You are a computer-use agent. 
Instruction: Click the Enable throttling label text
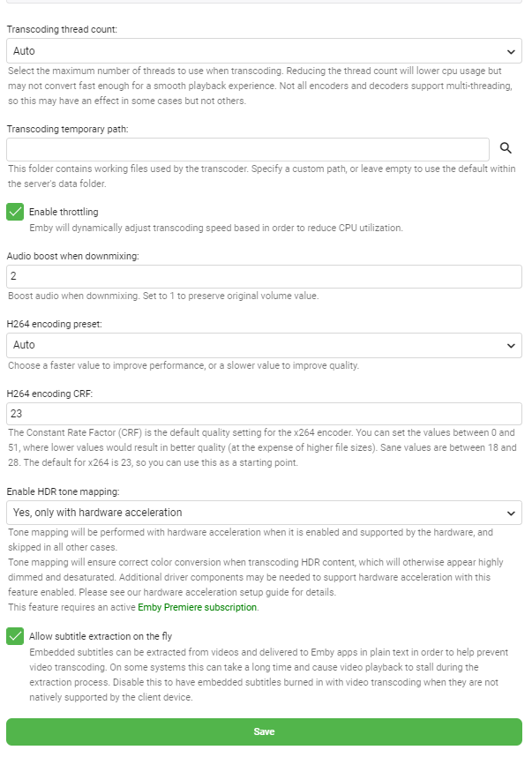(64, 212)
